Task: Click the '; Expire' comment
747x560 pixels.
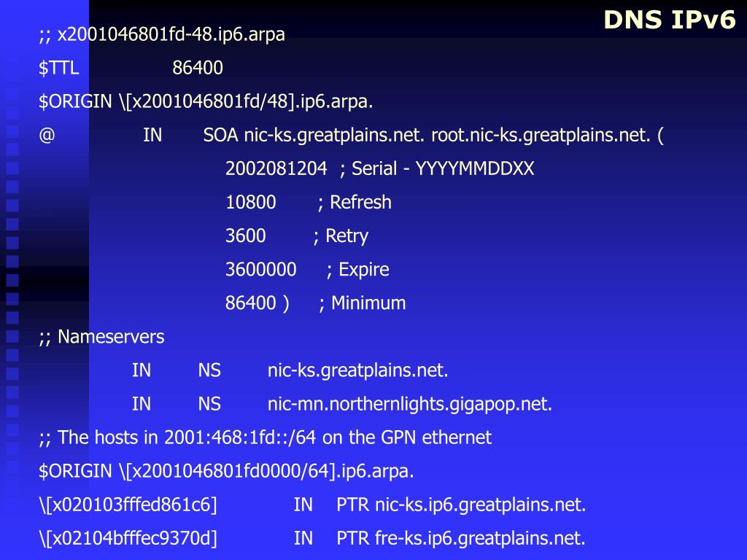Action: [357, 270]
